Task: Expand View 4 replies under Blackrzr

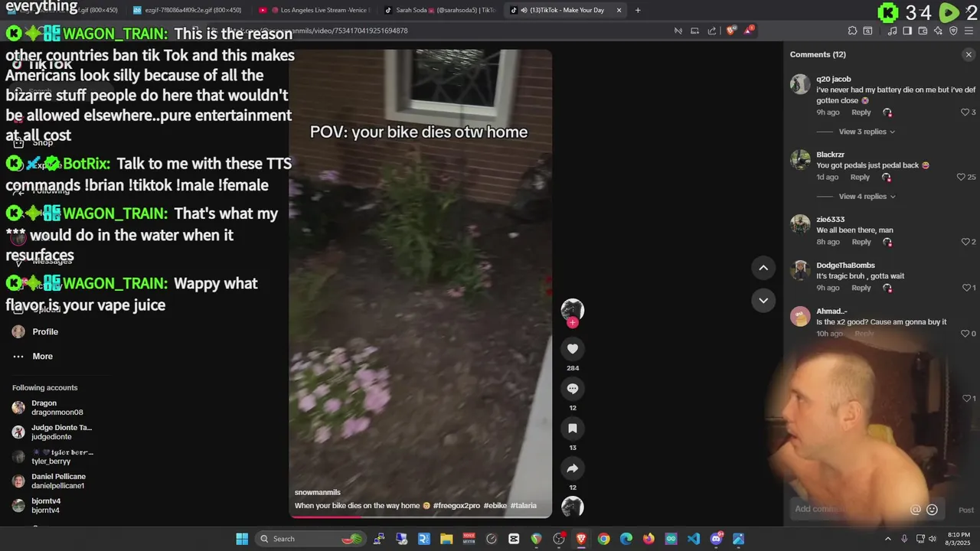Action: pyautogui.click(x=867, y=197)
